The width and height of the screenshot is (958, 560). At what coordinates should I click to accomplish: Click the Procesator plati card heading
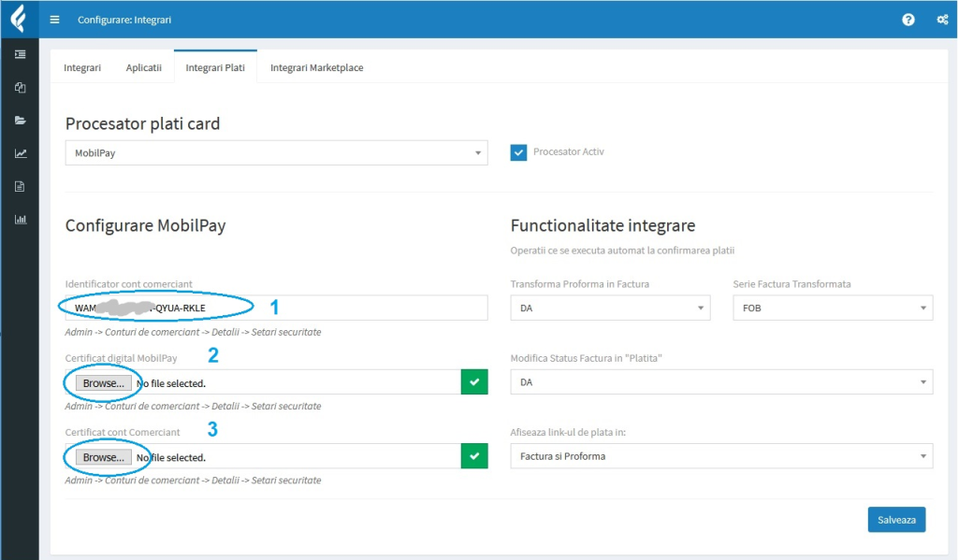[x=142, y=123]
